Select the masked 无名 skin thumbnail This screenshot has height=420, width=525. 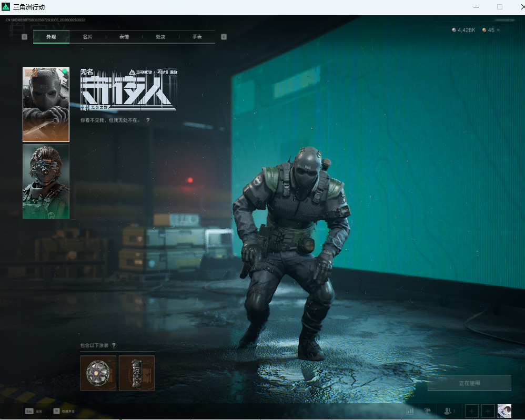(x=46, y=105)
